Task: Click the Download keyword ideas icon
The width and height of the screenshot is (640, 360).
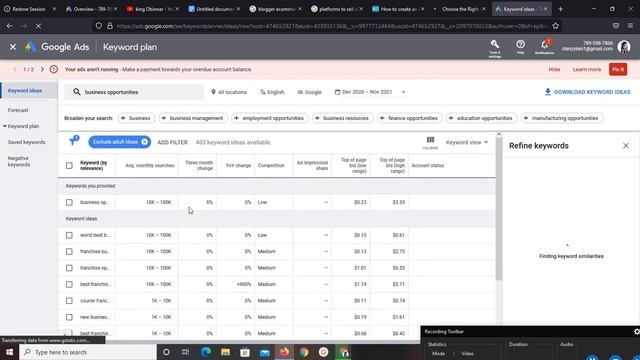Action: pos(548,92)
